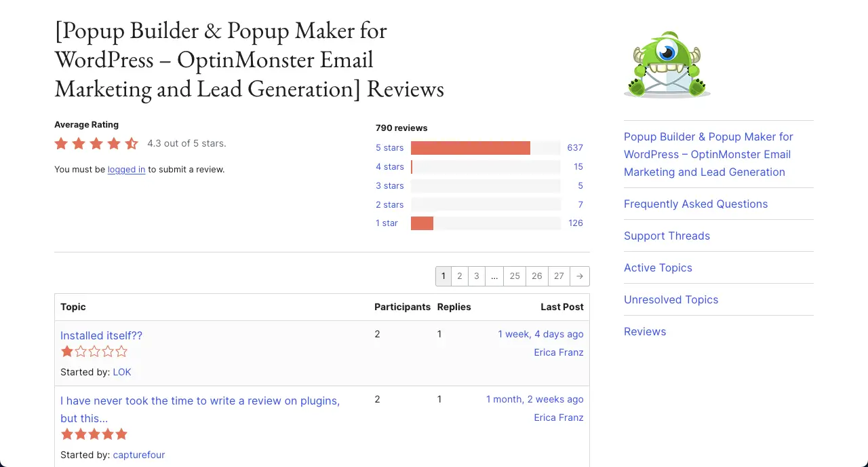Click the next page arrow in pagination
Screen dimensions: 868x467
click(x=579, y=276)
